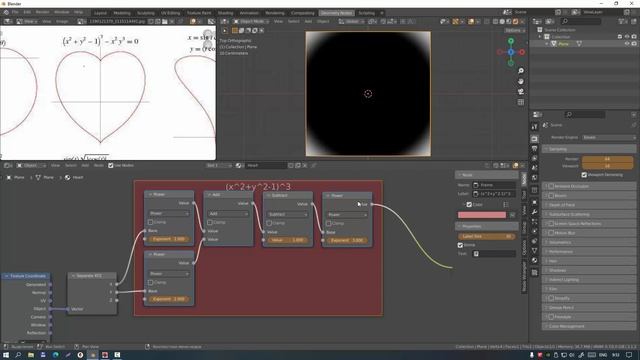Toggle the Shrink checkbox
This screenshot has height=360, width=640.
click(x=460, y=245)
